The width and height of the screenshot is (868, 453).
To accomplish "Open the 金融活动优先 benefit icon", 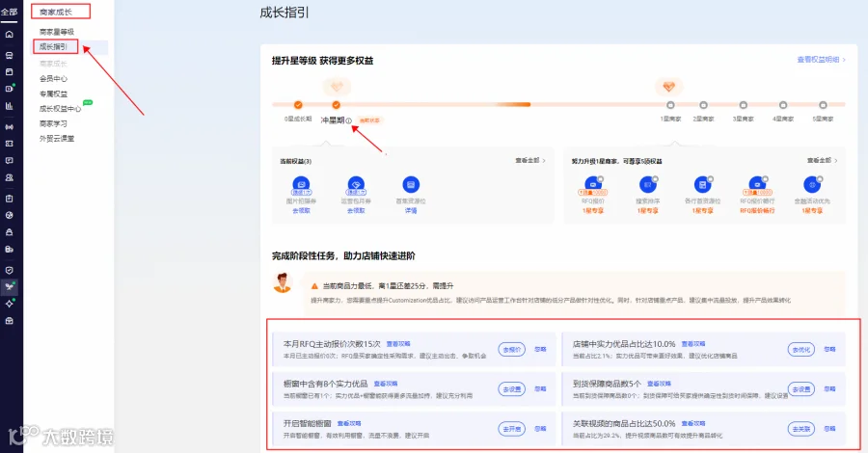I will pyautogui.click(x=813, y=184).
